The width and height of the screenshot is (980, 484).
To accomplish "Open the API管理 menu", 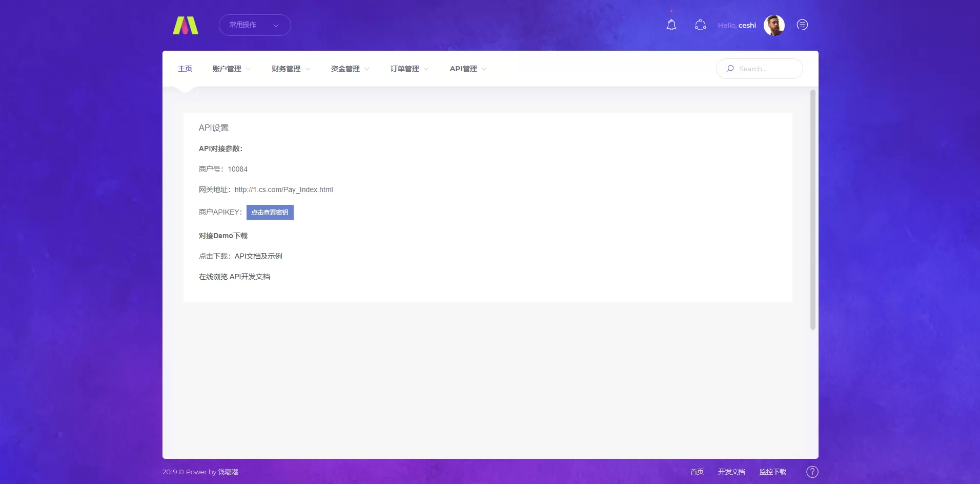I will coord(468,69).
